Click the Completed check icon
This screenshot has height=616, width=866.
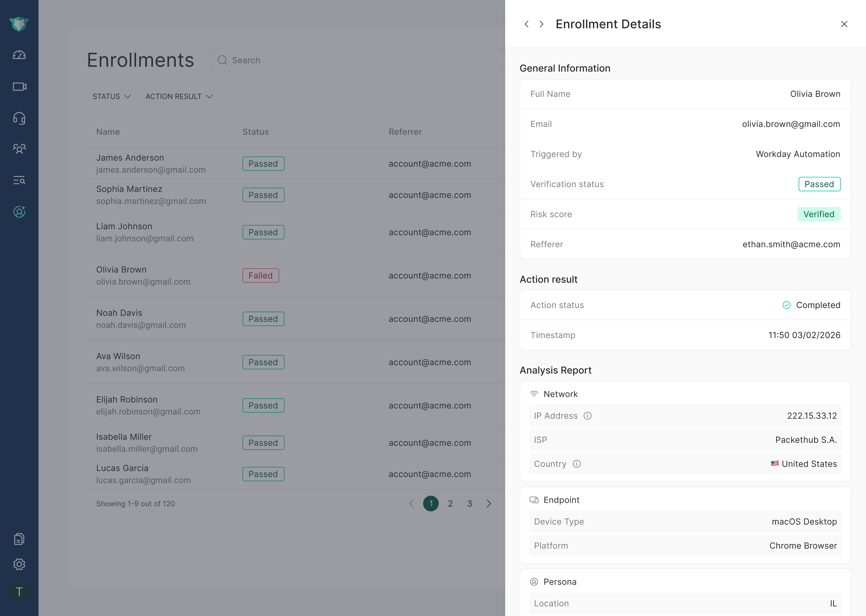click(x=786, y=305)
